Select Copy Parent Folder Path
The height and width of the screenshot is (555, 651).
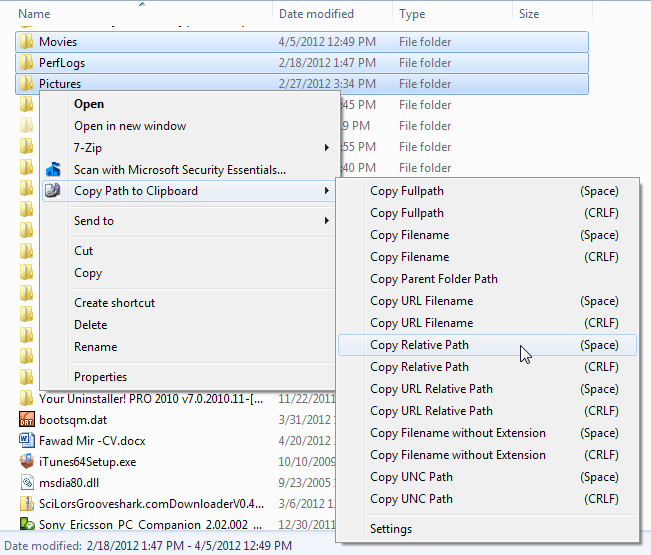click(x=487, y=279)
